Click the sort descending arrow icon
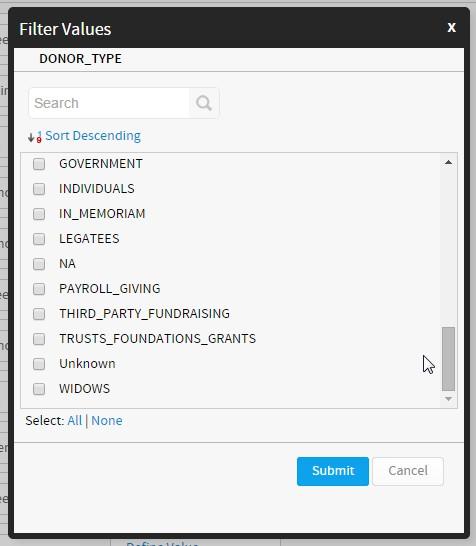This screenshot has width=476, height=546. click(34, 137)
